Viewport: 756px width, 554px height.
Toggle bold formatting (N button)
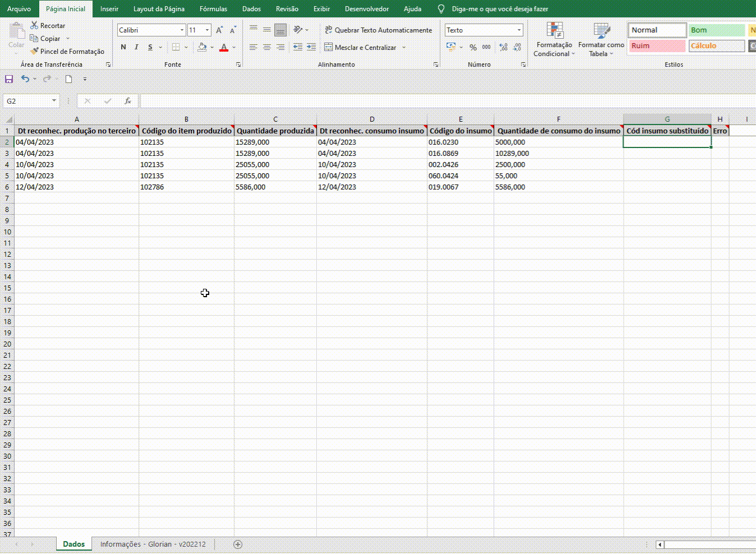pyautogui.click(x=123, y=48)
